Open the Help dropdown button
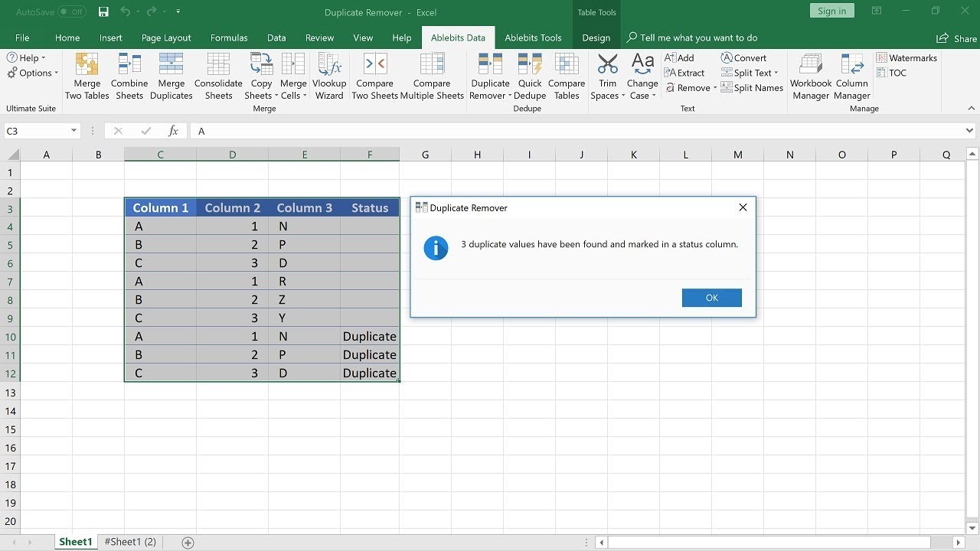 pyautogui.click(x=26, y=58)
